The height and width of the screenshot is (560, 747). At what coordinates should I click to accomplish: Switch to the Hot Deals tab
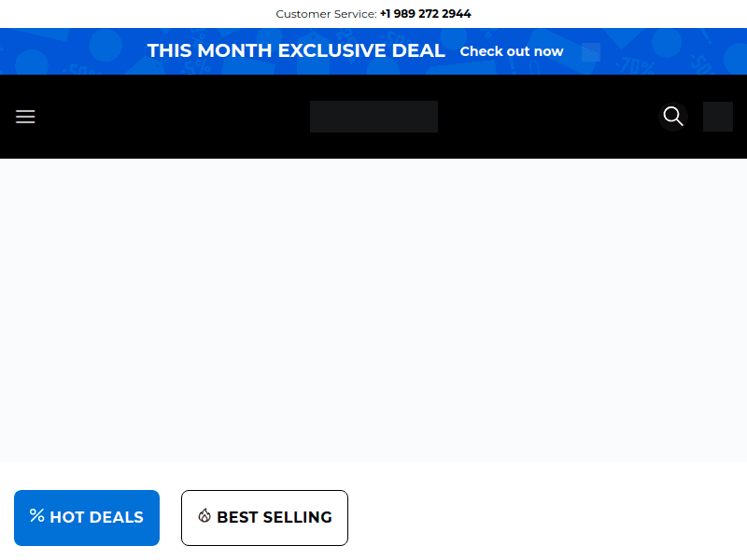pyautogui.click(x=87, y=517)
